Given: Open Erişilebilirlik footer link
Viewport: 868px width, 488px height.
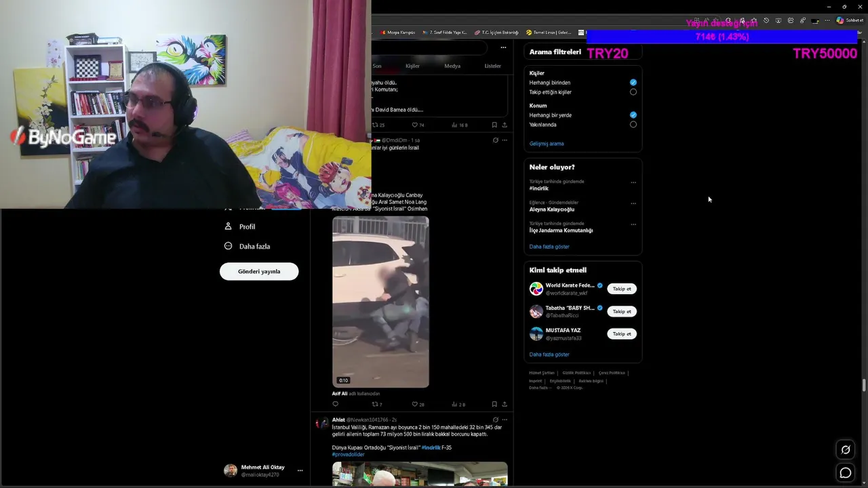Looking at the screenshot, I should point(560,381).
